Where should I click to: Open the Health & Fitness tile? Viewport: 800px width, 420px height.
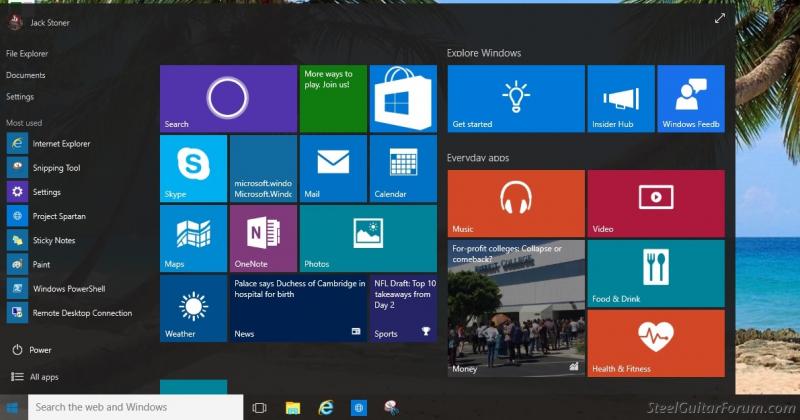[x=656, y=343]
